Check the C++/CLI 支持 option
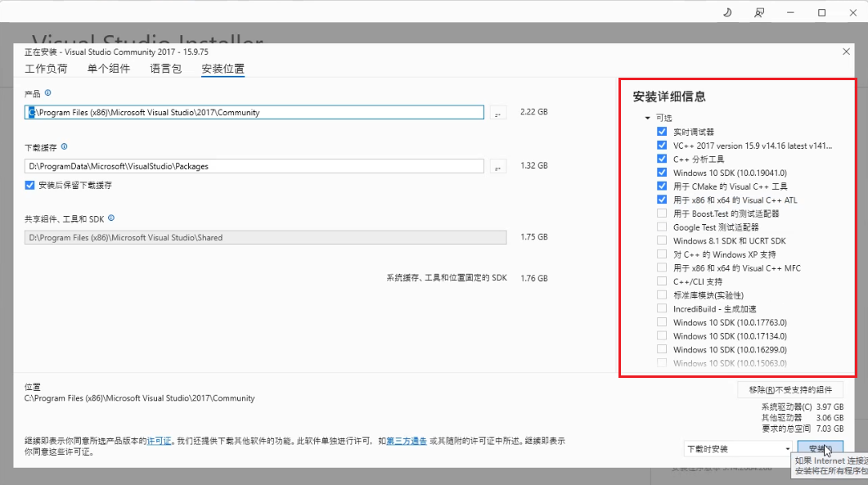Screen dimensions: 868x485 (x=661, y=281)
